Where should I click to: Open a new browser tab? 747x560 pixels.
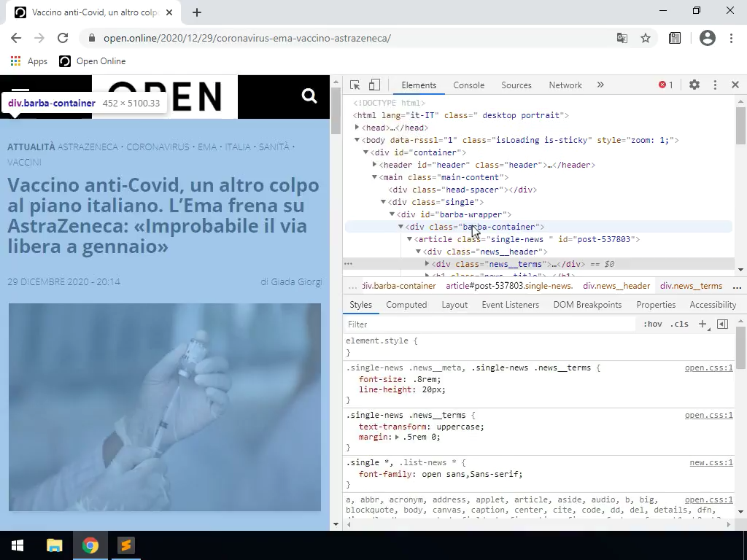pos(197,12)
